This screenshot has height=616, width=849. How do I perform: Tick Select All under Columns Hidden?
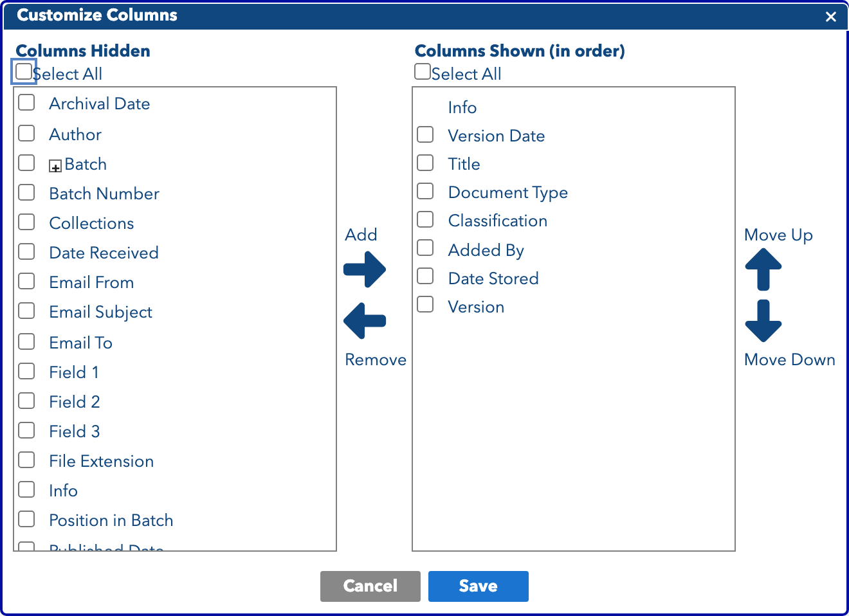point(24,71)
